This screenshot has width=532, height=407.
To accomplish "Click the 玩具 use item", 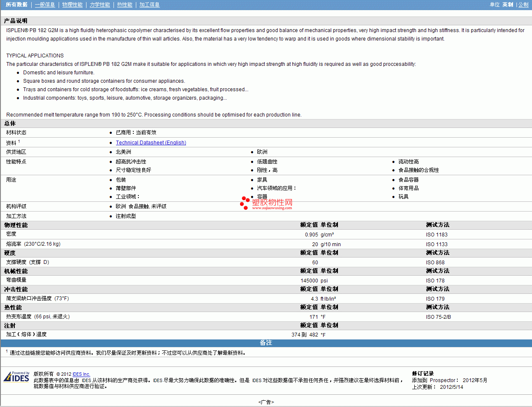I will tap(403, 197).
